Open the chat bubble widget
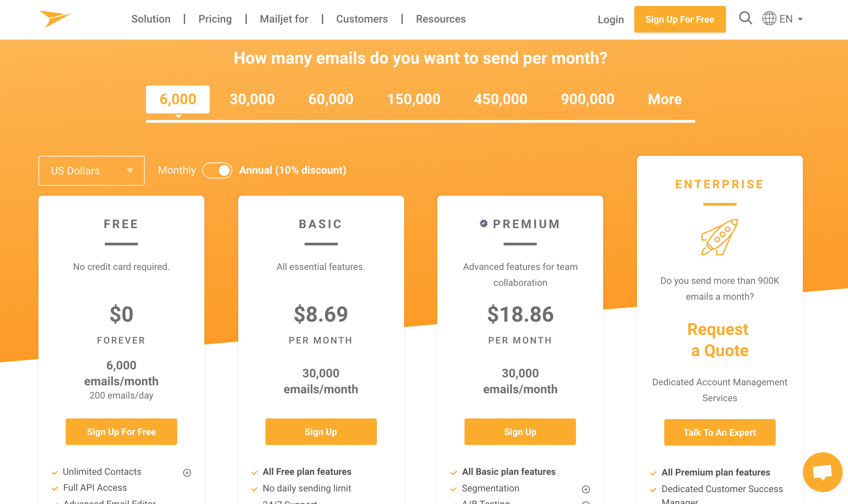The image size is (848, 504). pos(822,472)
